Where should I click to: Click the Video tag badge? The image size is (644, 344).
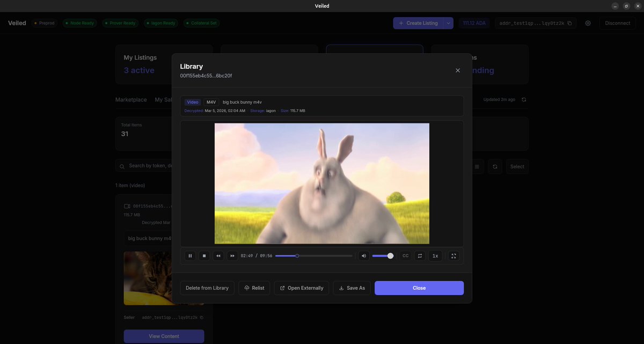pos(193,102)
